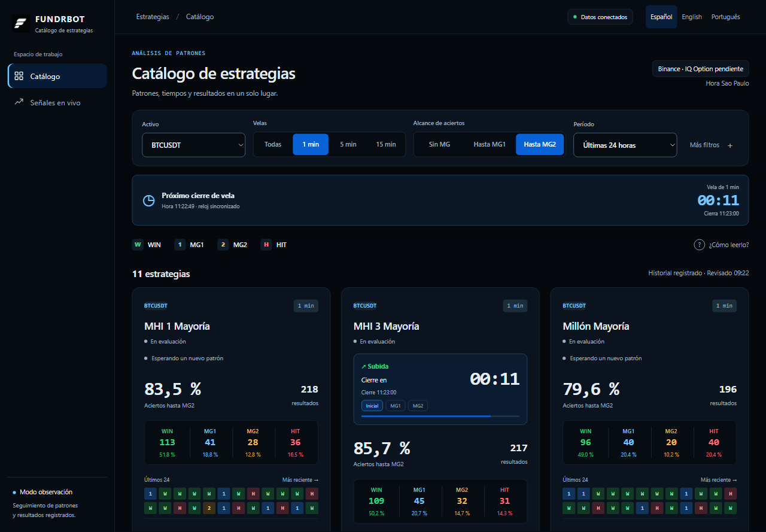This screenshot has height=532, width=766.
Task: Click the Datos conectados status badge
Action: click(x=600, y=17)
